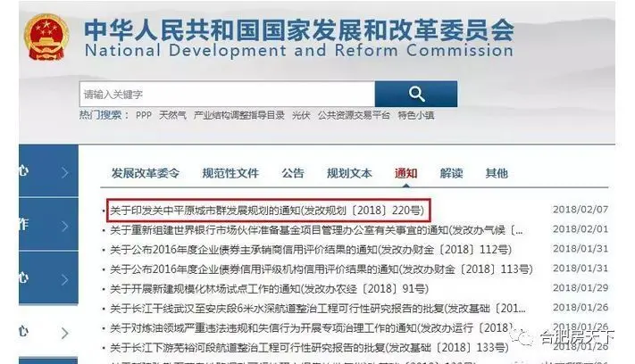Open notice 发改办财金〔2018〕113号

pos(322,269)
